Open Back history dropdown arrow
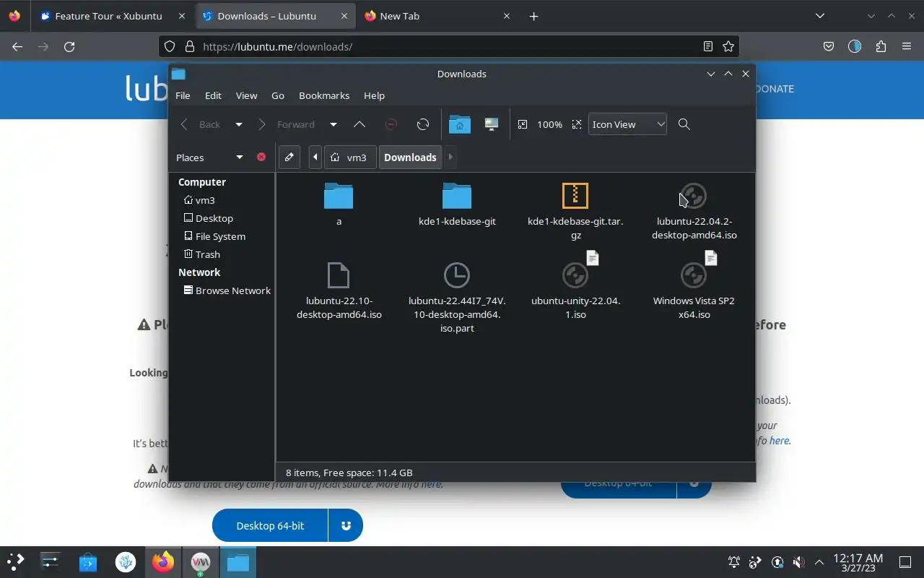The image size is (924, 578). [x=239, y=124]
